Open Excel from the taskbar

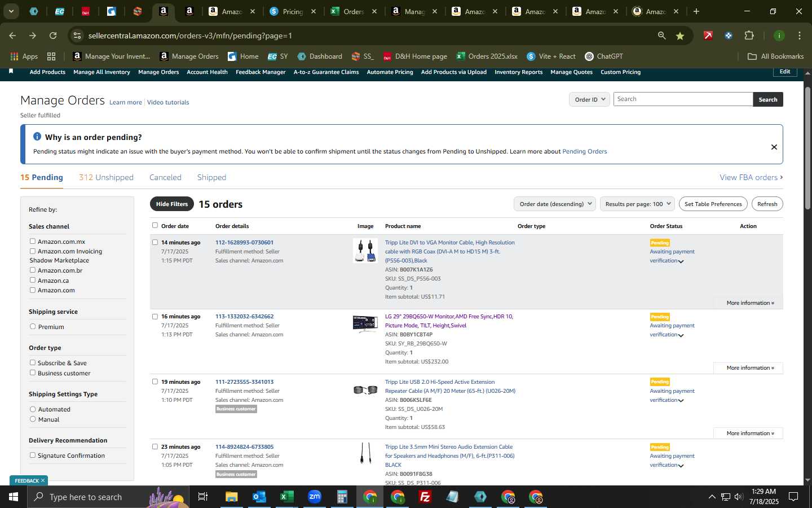coord(286,497)
